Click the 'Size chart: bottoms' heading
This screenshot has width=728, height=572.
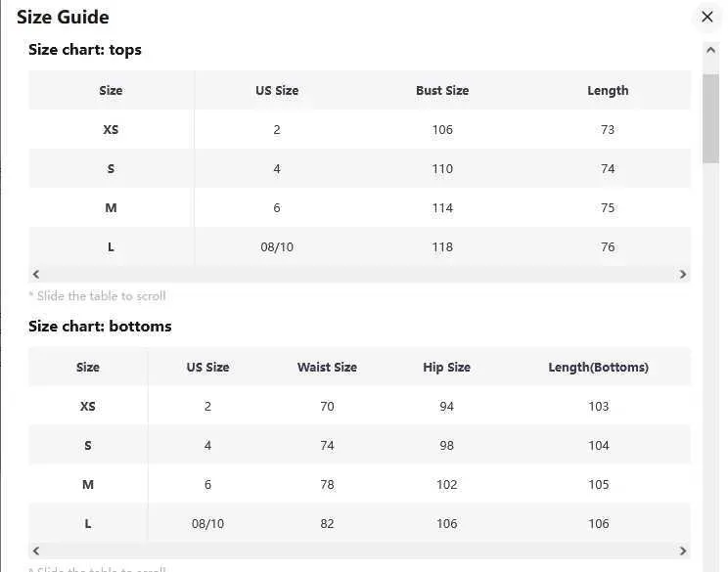(100, 327)
